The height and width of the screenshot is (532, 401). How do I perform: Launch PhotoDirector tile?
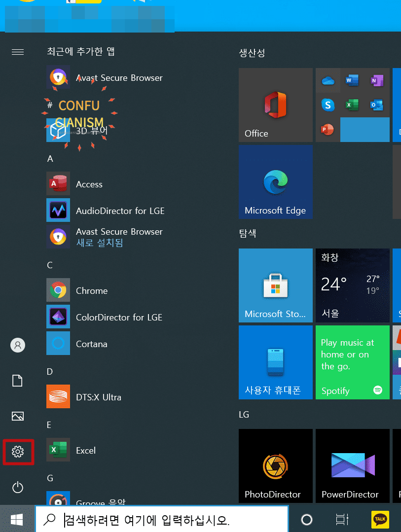coord(276,466)
